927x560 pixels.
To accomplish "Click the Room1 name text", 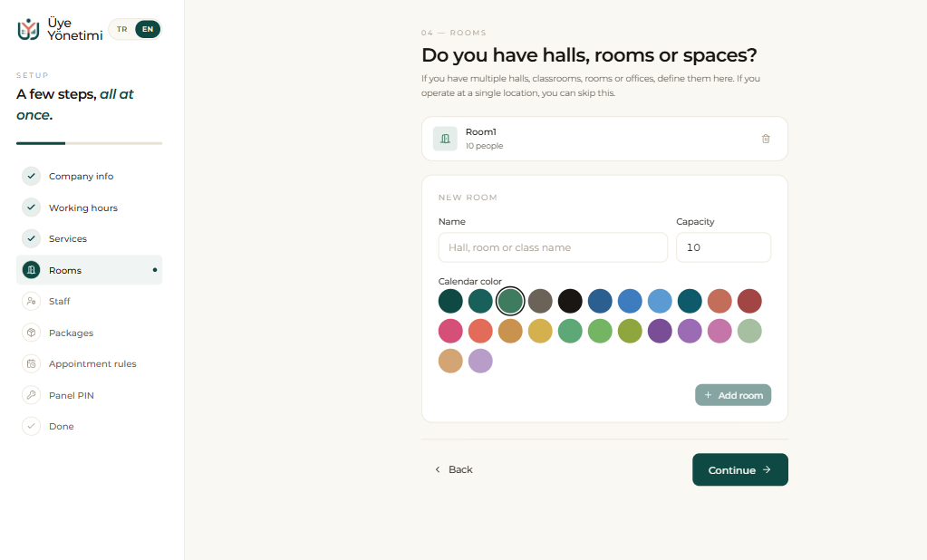I will pyautogui.click(x=480, y=132).
